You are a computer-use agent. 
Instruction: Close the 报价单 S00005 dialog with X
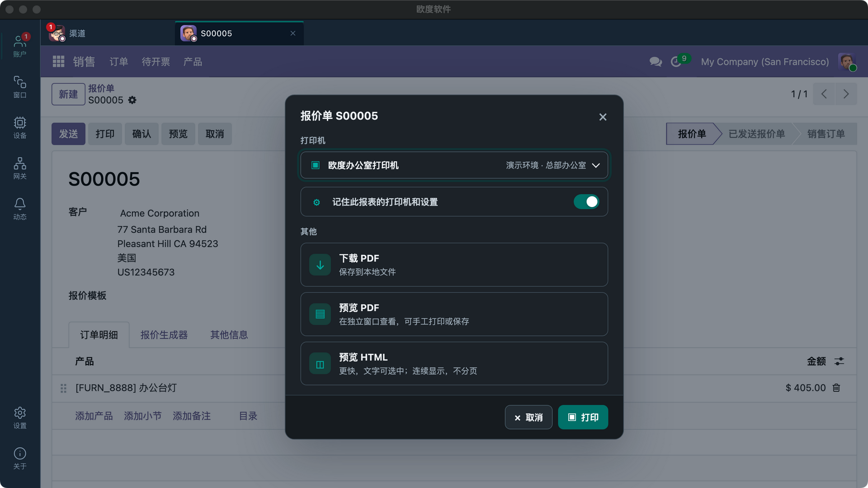(x=603, y=117)
